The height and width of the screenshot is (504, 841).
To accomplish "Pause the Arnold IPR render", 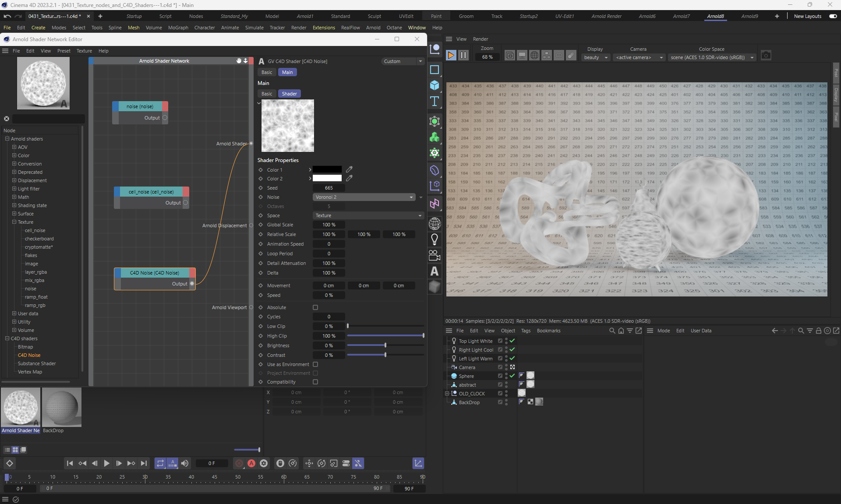I will tap(463, 56).
